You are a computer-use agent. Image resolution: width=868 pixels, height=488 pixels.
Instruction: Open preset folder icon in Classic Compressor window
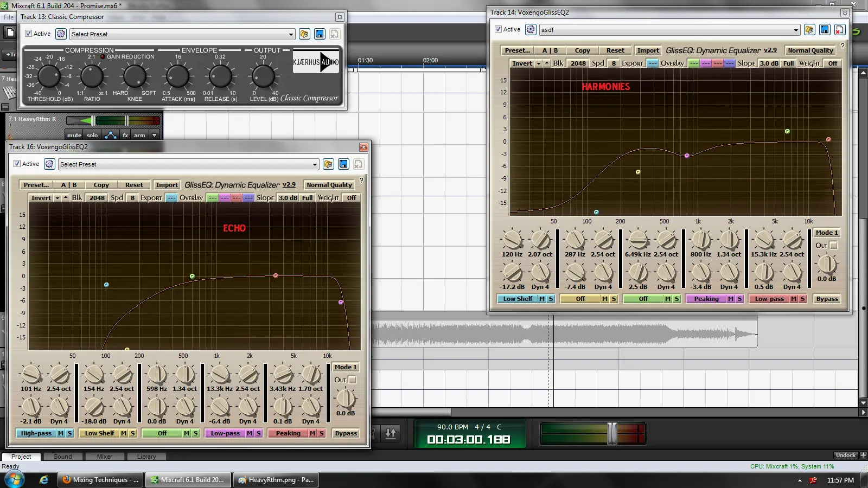pos(304,34)
